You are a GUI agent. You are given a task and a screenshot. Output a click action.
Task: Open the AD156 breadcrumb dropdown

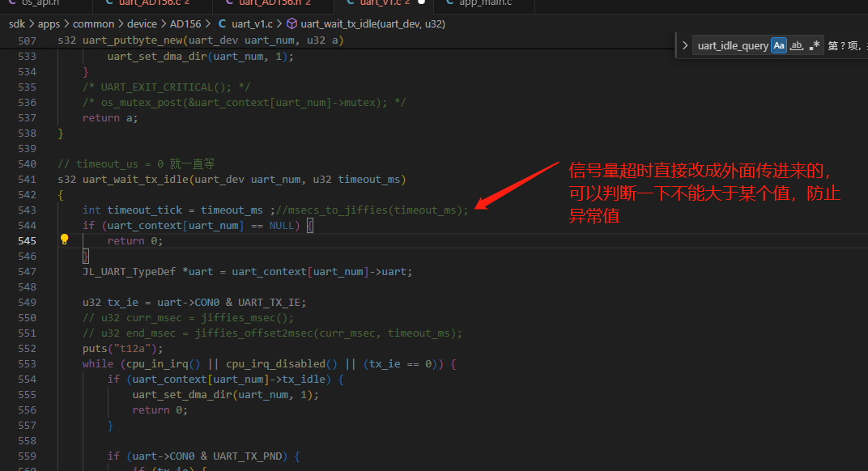click(185, 23)
